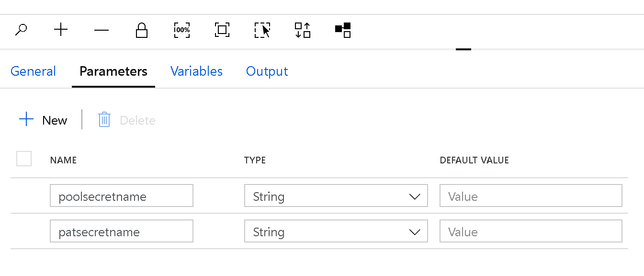Reset zoom to 100%

pos(181,30)
